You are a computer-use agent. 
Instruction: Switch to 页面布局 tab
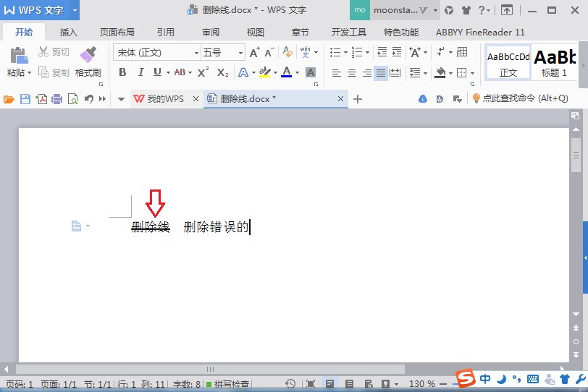point(117,33)
